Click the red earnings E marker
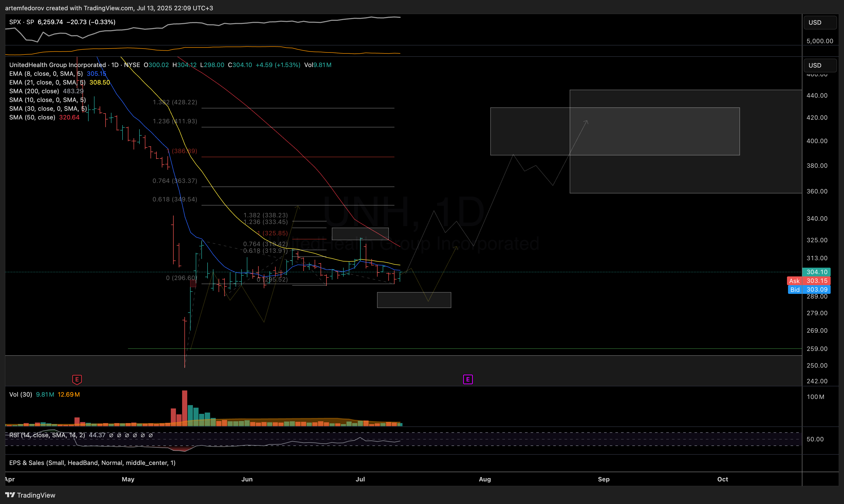Viewport: 844px width, 504px height. point(77,379)
